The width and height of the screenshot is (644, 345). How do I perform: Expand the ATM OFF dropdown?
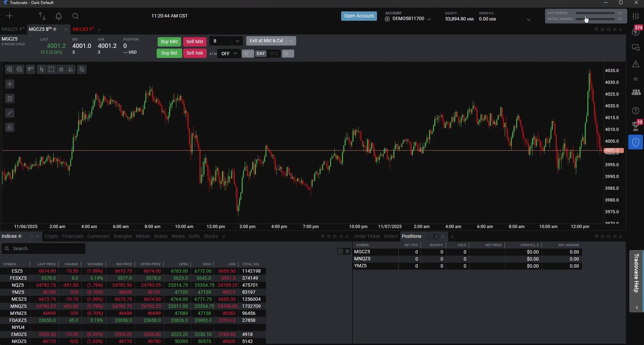point(229,54)
